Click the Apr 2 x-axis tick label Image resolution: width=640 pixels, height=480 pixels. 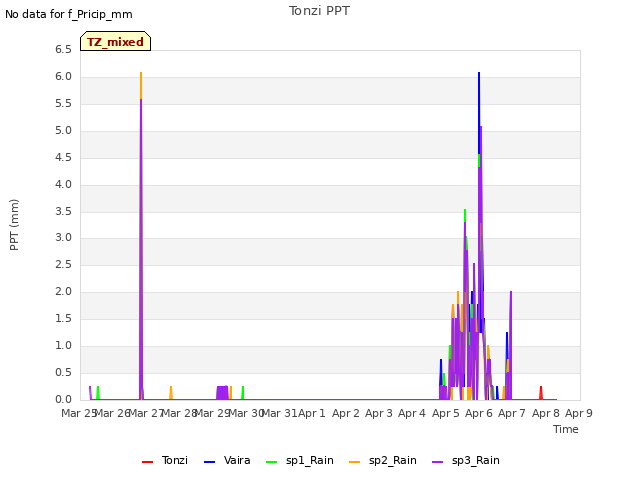346,413
